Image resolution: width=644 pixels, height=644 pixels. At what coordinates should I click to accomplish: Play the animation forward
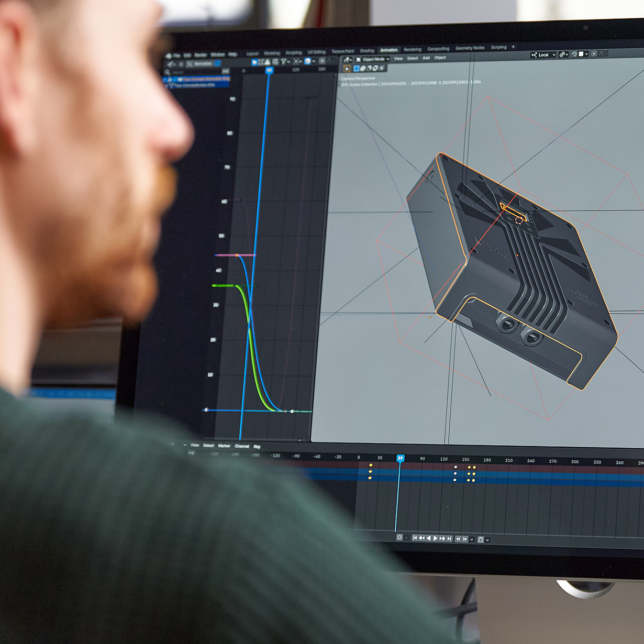435,538
